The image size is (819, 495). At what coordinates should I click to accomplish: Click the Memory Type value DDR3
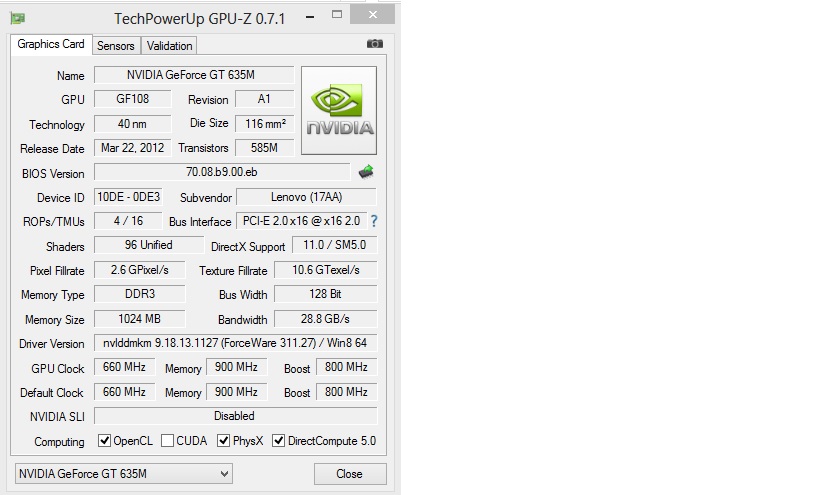point(139,294)
